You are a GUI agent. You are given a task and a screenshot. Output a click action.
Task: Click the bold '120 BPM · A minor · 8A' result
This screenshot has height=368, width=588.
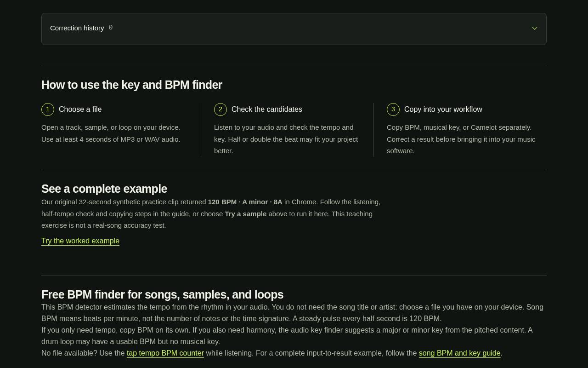coord(245,202)
